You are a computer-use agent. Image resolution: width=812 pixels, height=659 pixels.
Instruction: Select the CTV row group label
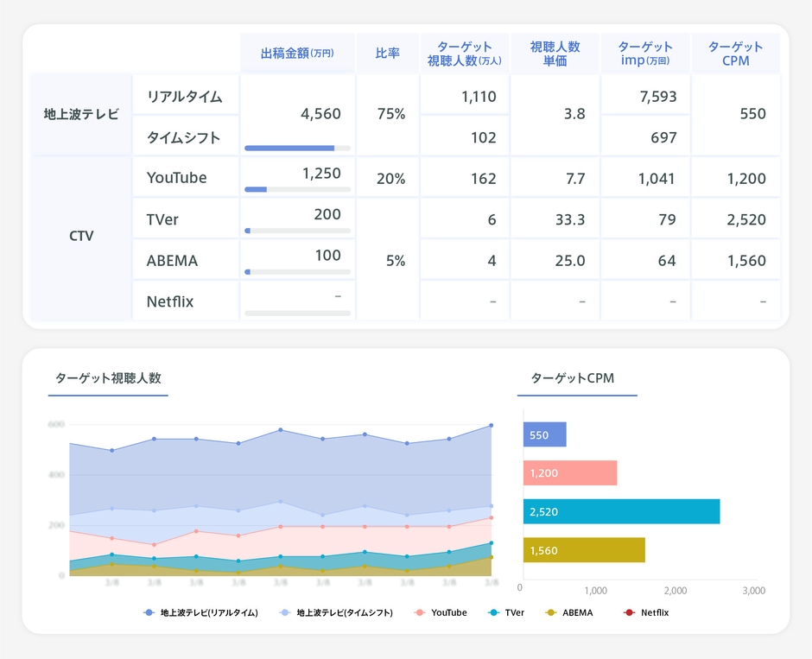(81, 237)
